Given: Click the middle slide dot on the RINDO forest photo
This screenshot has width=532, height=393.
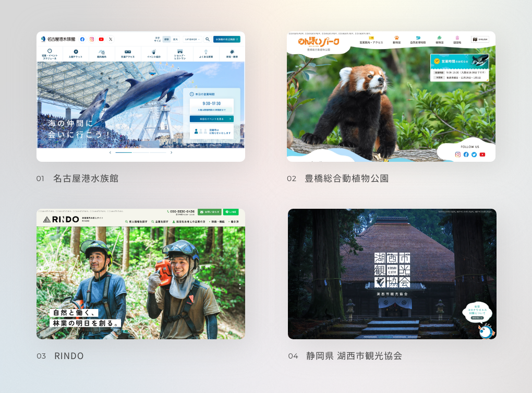Looking at the screenshot, I should (x=240, y=284).
